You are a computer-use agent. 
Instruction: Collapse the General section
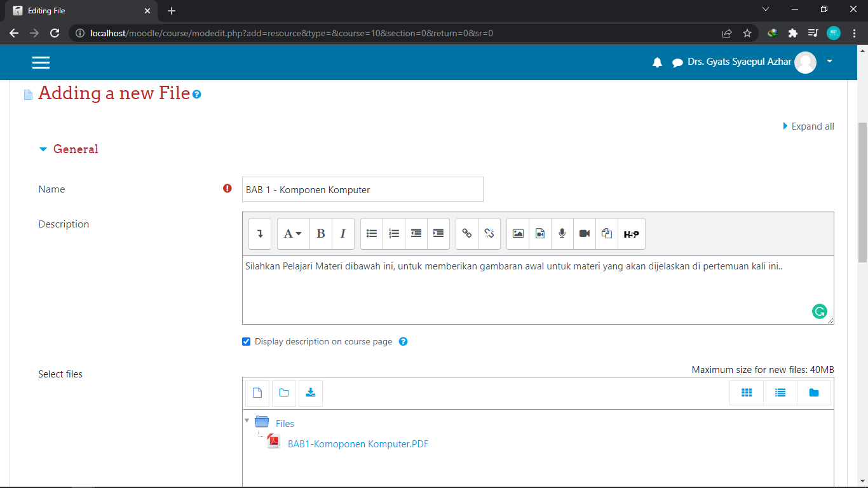tap(43, 149)
